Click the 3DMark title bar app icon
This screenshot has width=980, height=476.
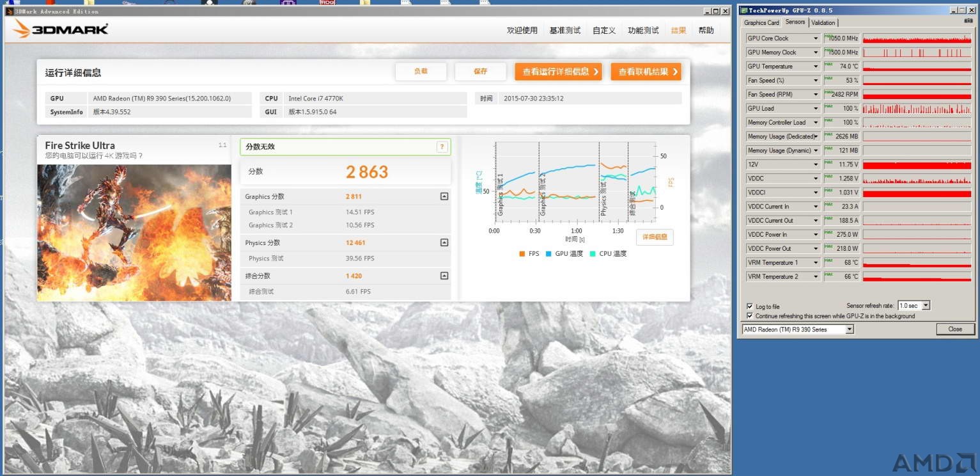point(10,11)
